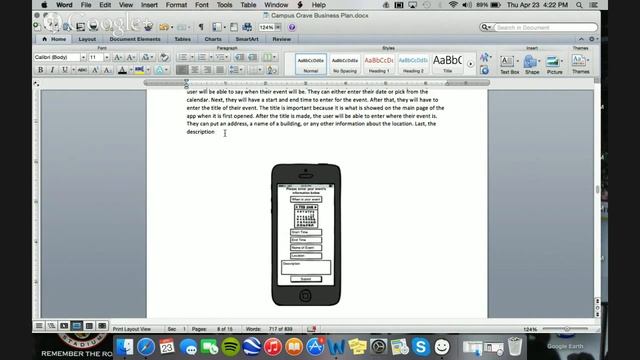Apply strikethrough with the ABC icon
This screenshot has height=360, width=640.
[x=82, y=70]
